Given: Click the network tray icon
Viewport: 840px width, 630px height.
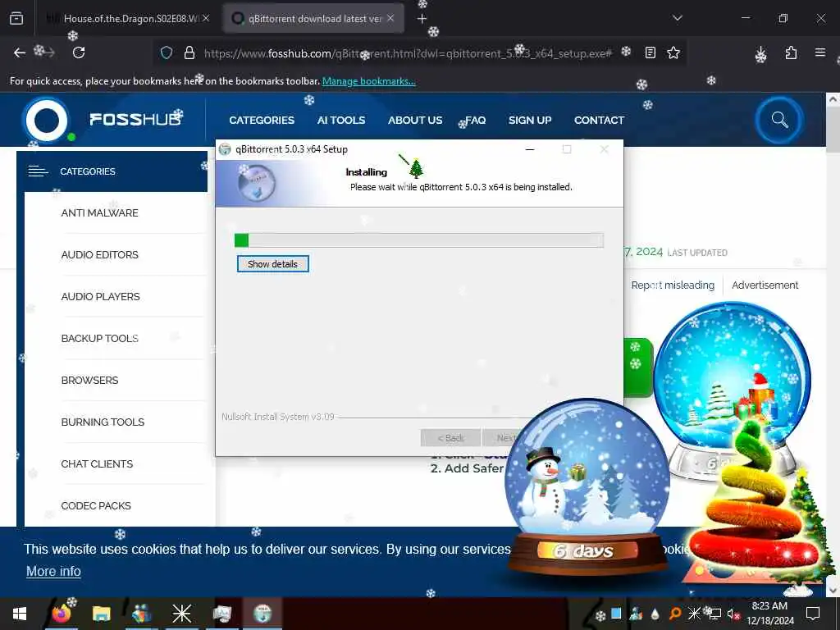Looking at the screenshot, I should [x=714, y=614].
